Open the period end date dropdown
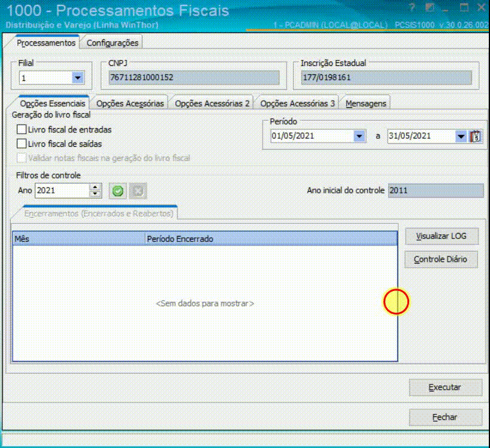The height and width of the screenshot is (448, 490). tap(461, 137)
